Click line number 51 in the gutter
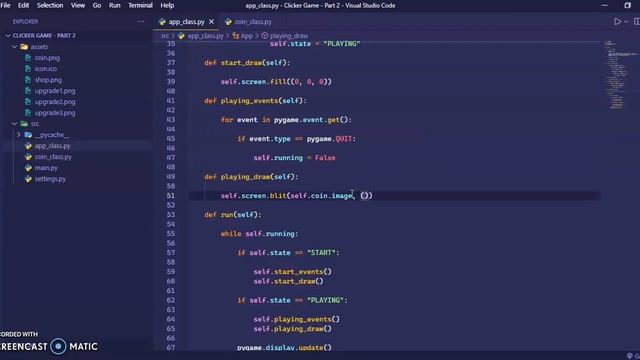The image size is (640, 360). coord(171,196)
